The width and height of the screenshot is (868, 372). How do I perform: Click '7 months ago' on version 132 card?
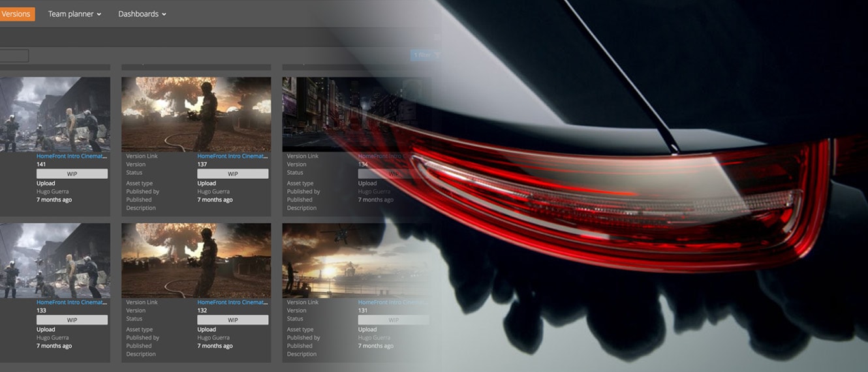click(x=215, y=346)
